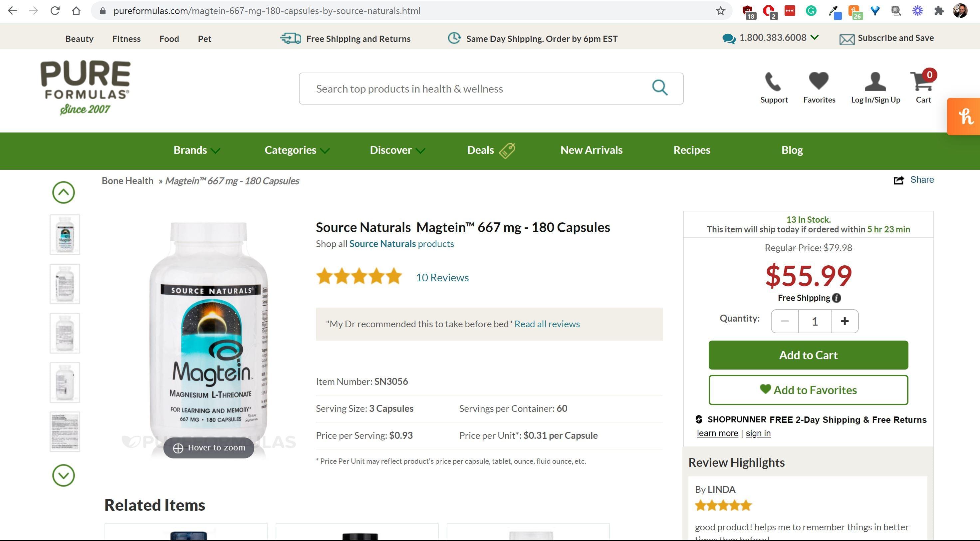Click the Share icon
The height and width of the screenshot is (541, 980).
pos(898,180)
